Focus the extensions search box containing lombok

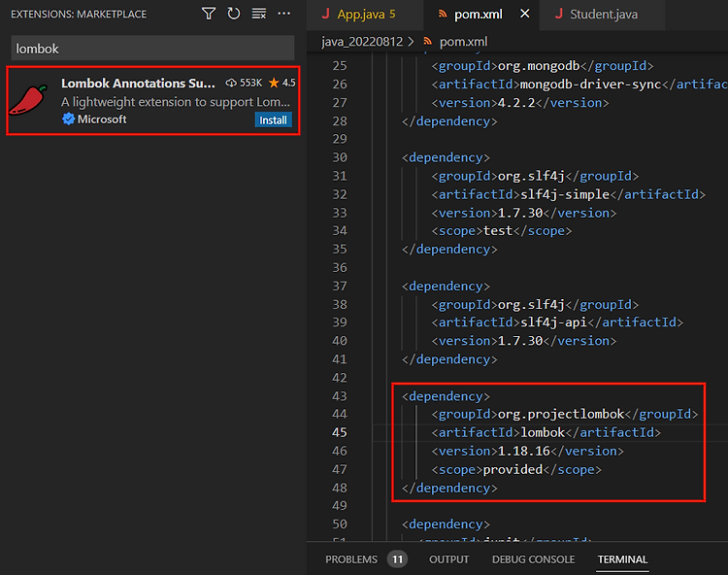(x=152, y=49)
